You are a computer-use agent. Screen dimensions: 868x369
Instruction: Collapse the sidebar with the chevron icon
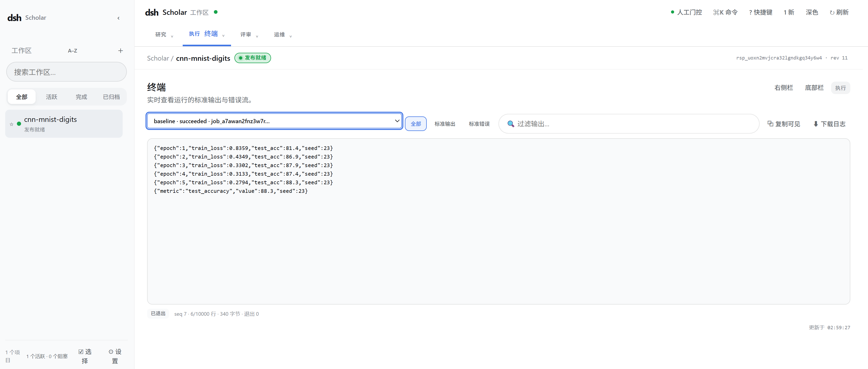point(118,18)
